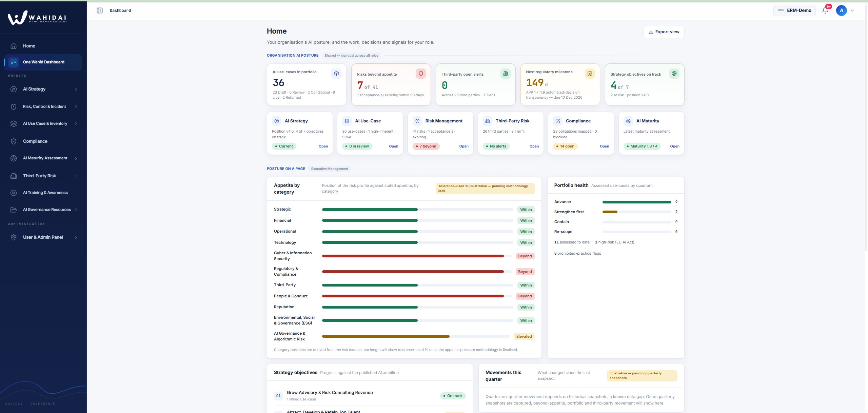This screenshot has width=868, height=413.
Task: Expand AI Strategy sidebar chevron
Action: pyautogui.click(x=76, y=89)
